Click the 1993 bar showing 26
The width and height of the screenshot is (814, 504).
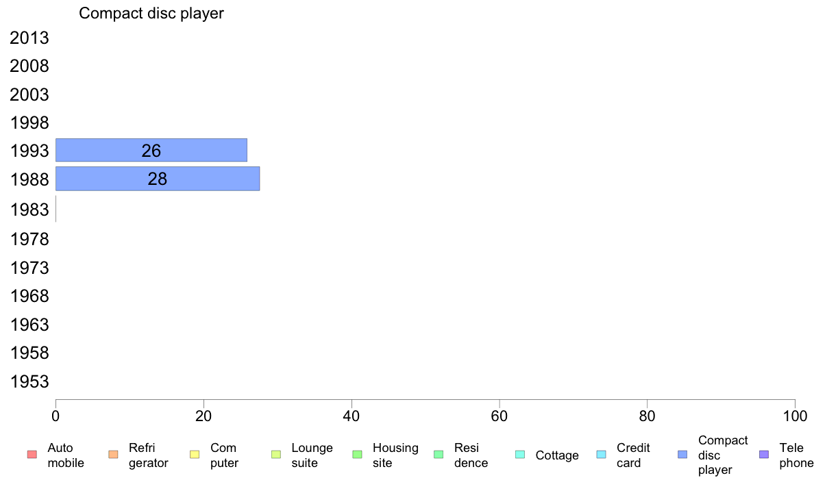151,151
